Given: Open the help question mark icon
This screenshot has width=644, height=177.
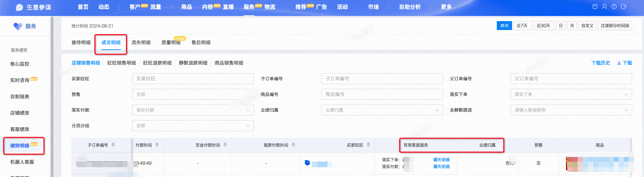Looking at the screenshot, I should [614, 6].
